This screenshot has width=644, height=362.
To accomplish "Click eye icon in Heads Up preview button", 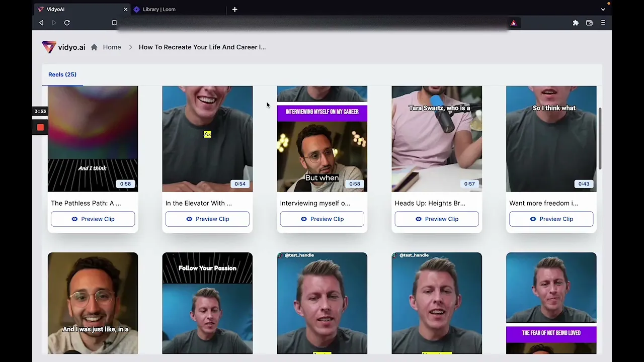I will point(419,219).
